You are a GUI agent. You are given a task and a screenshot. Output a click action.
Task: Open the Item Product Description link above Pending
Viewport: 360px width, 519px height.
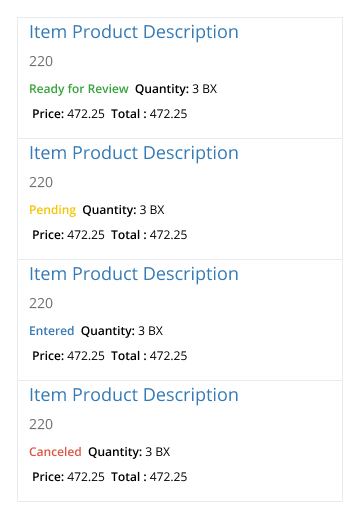134,153
